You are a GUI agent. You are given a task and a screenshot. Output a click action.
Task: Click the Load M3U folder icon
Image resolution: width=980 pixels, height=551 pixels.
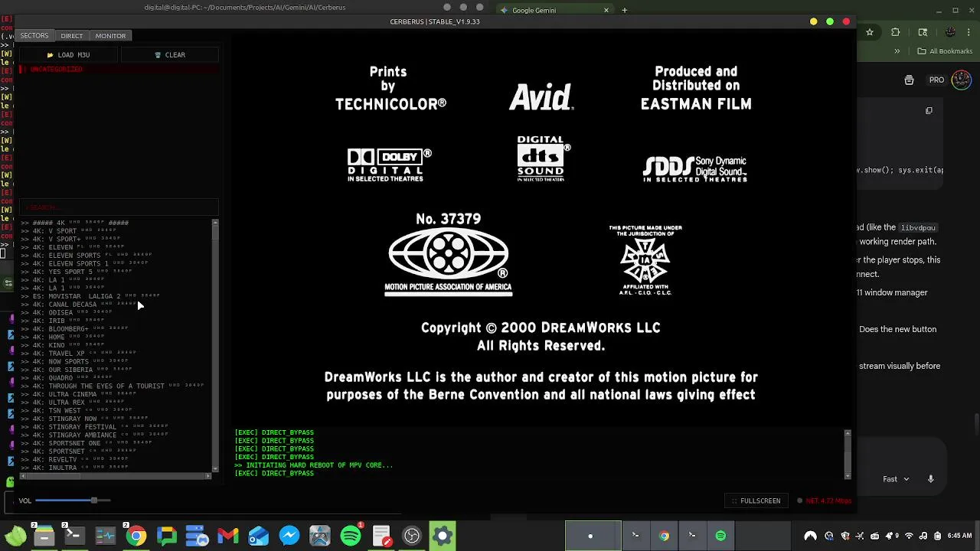(51, 55)
